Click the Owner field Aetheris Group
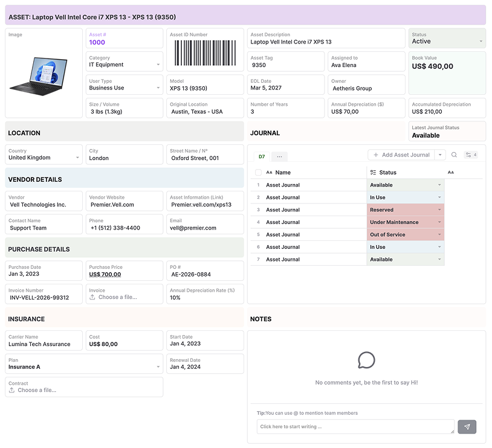 [x=366, y=85]
